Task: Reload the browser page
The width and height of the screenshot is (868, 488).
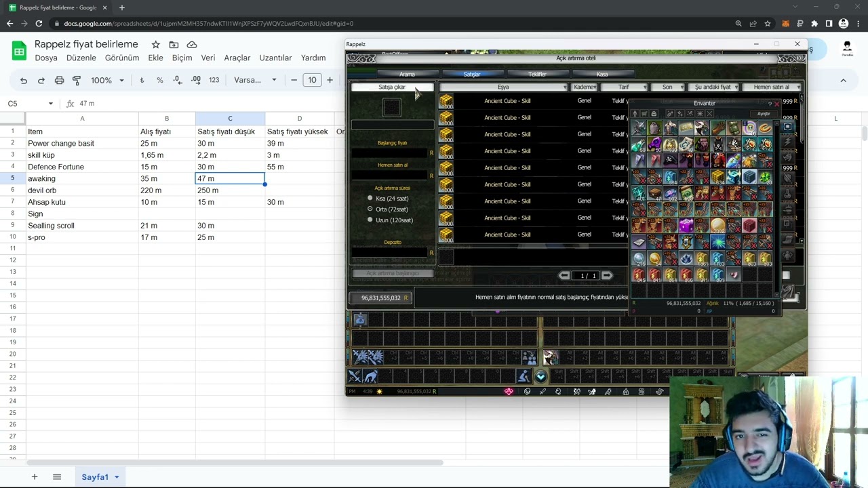Action: pos(39,24)
